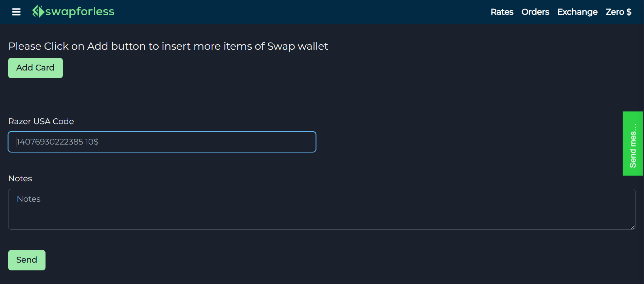644x284 pixels.
Task: View the Orders page
Action: pos(535,12)
